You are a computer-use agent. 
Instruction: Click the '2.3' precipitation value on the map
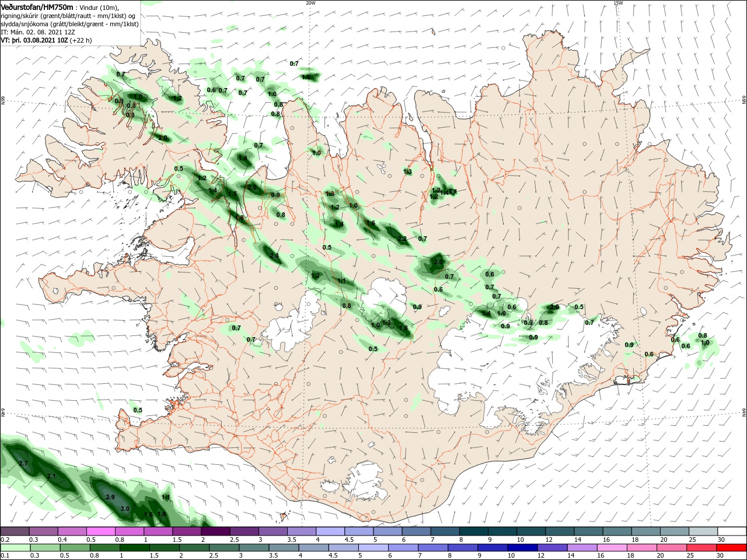point(274,256)
